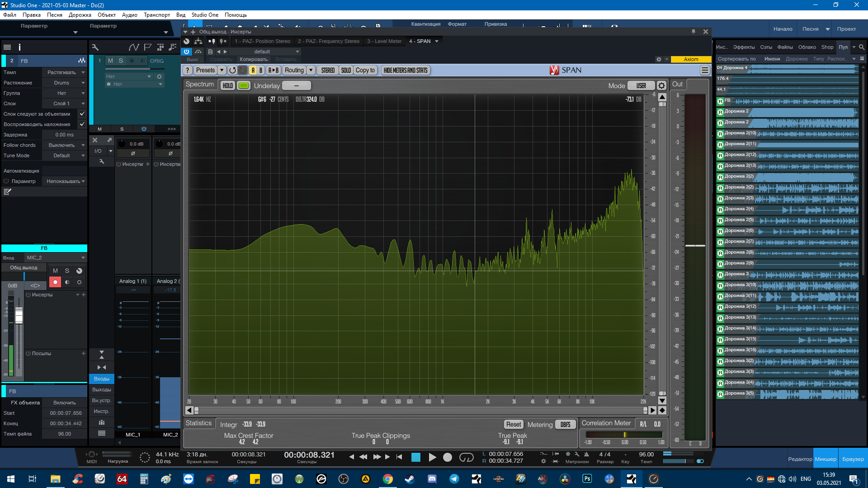Click the record arm button on FB channel
The width and height of the screenshot is (868, 488).
click(x=55, y=282)
